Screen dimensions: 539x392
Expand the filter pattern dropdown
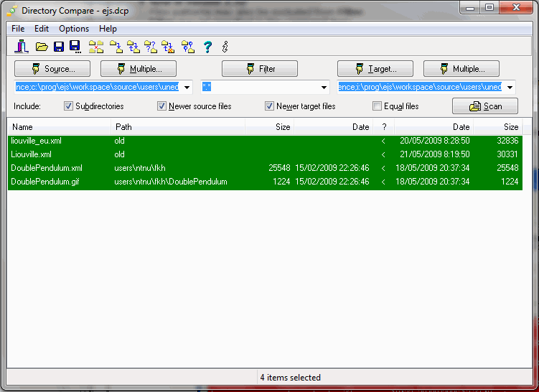point(324,88)
